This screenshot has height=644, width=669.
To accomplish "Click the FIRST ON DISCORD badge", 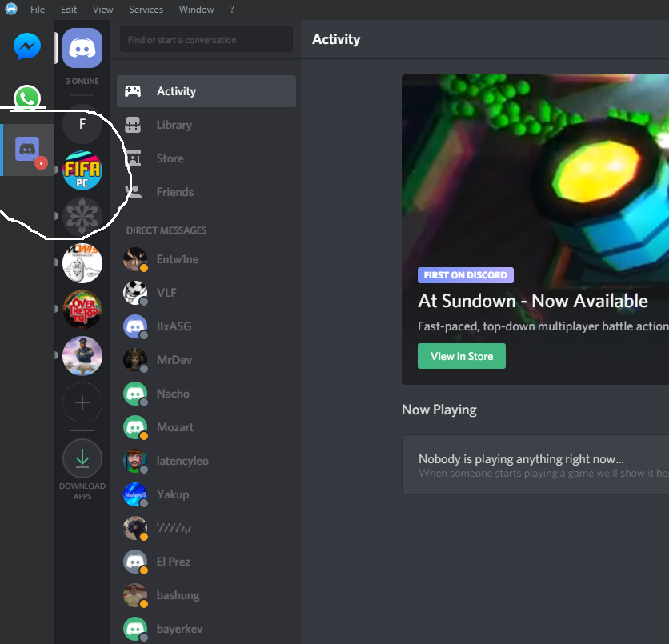I will click(466, 275).
